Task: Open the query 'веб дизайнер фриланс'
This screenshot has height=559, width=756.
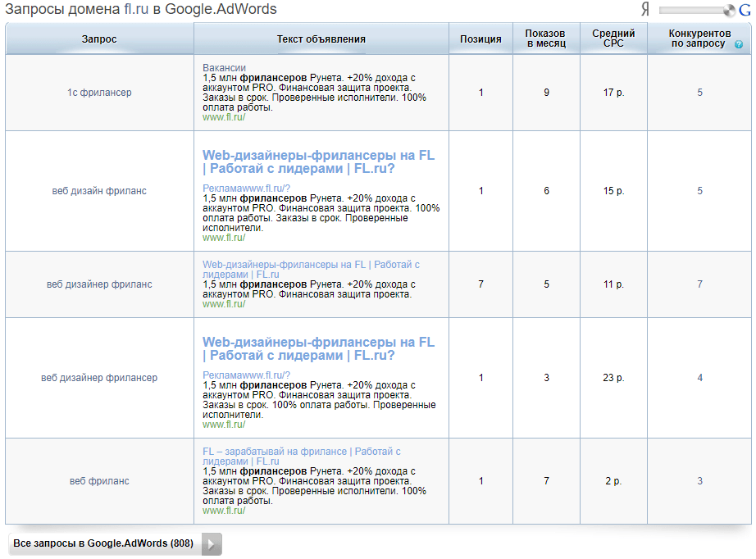Action: [99, 284]
